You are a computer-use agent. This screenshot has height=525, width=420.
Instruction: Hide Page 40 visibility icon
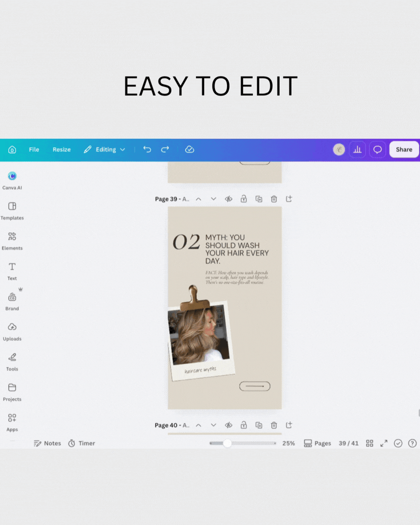(x=229, y=425)
